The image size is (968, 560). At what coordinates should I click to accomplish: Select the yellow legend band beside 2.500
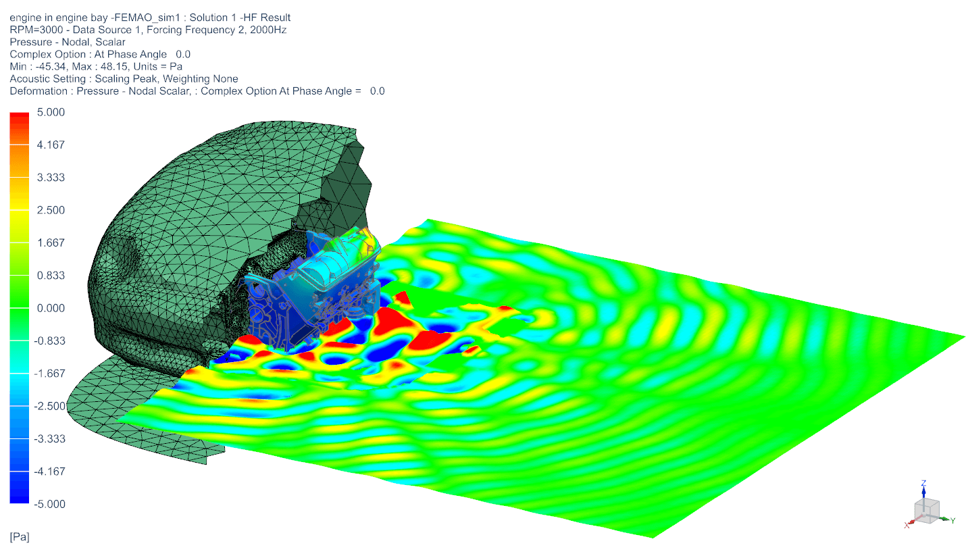[20, 210]
